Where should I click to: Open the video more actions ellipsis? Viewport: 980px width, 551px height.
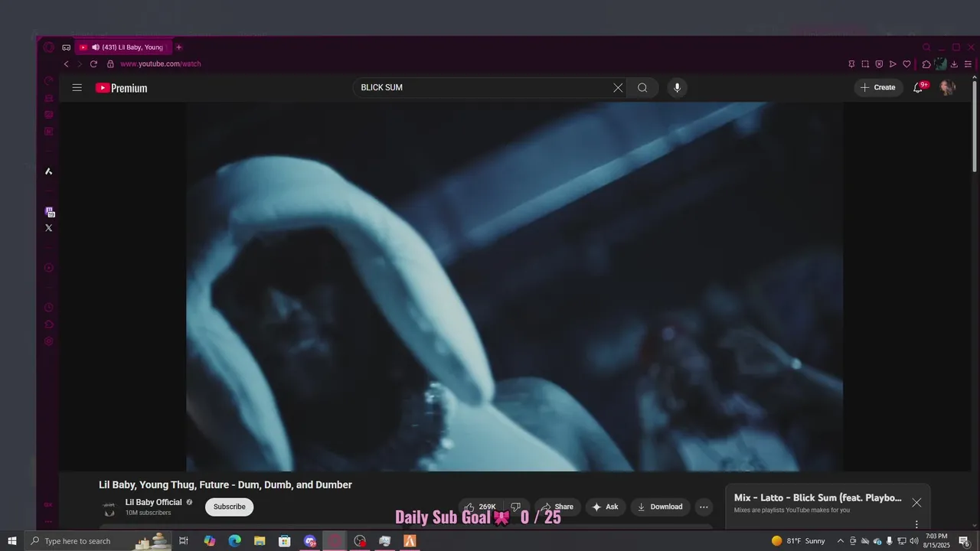click(704, 507)
